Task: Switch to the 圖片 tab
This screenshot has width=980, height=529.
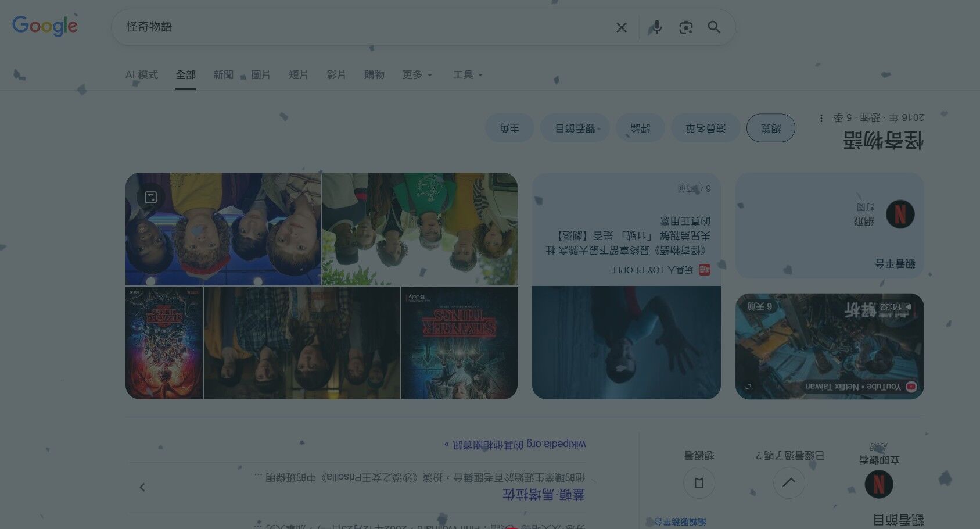Action: [x=260, y=74]
